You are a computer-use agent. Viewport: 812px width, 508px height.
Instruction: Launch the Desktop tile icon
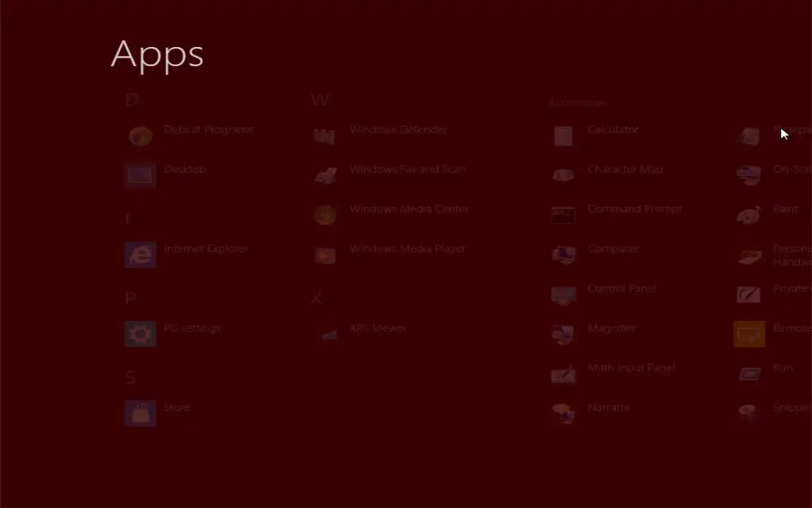point(140,175)
